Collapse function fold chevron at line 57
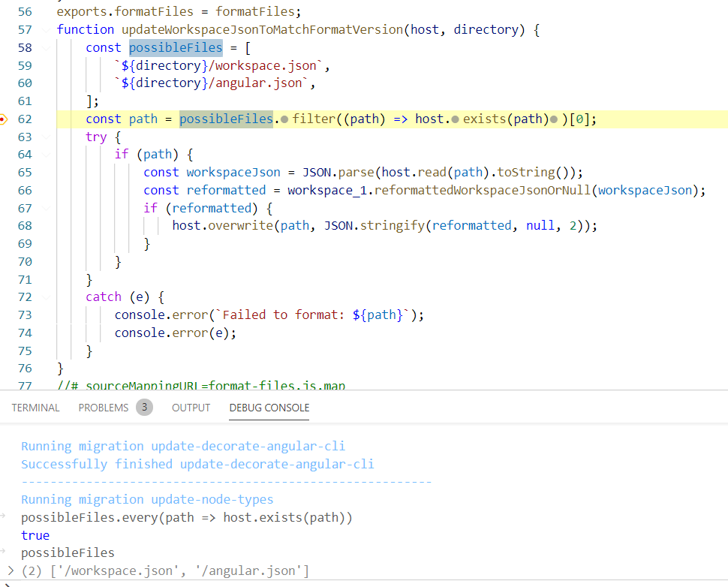Viewport: 728px width, 587px height. [x=46, y=30]
